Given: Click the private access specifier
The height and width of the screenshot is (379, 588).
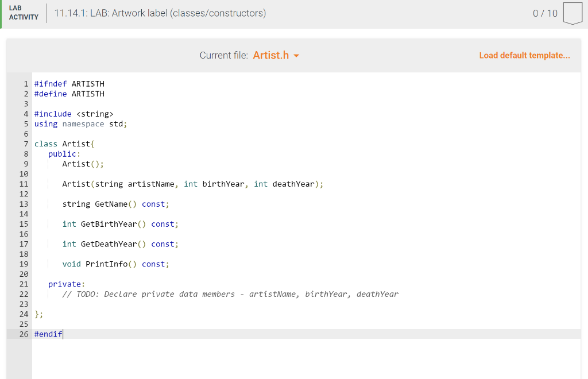Looking at the screenshot, I should pos(65,284).
